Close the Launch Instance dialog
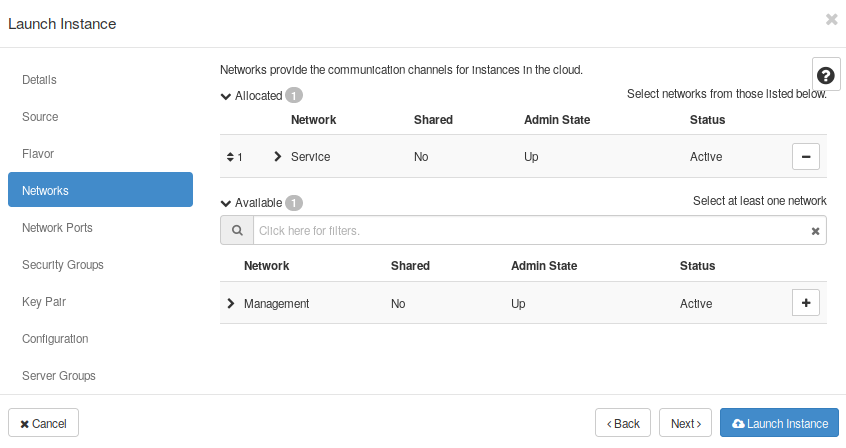846x448 pixels. [x=831, y=19]
